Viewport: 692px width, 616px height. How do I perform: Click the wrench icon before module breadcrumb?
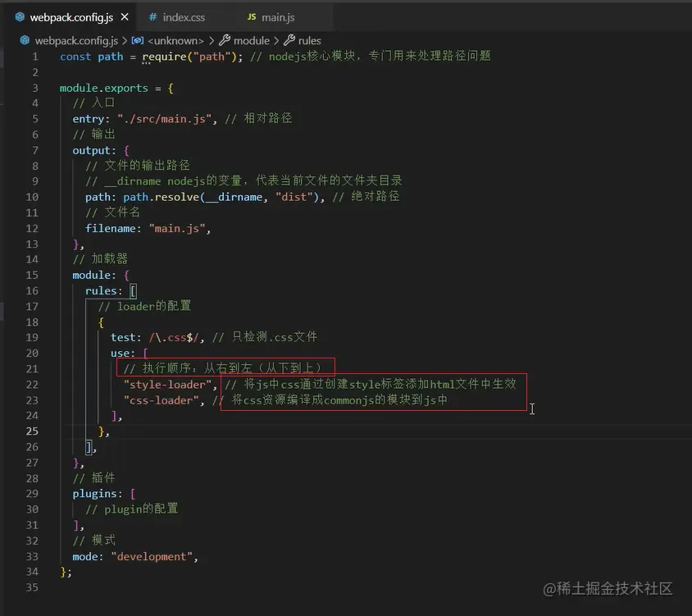click(x=225, y=40)
